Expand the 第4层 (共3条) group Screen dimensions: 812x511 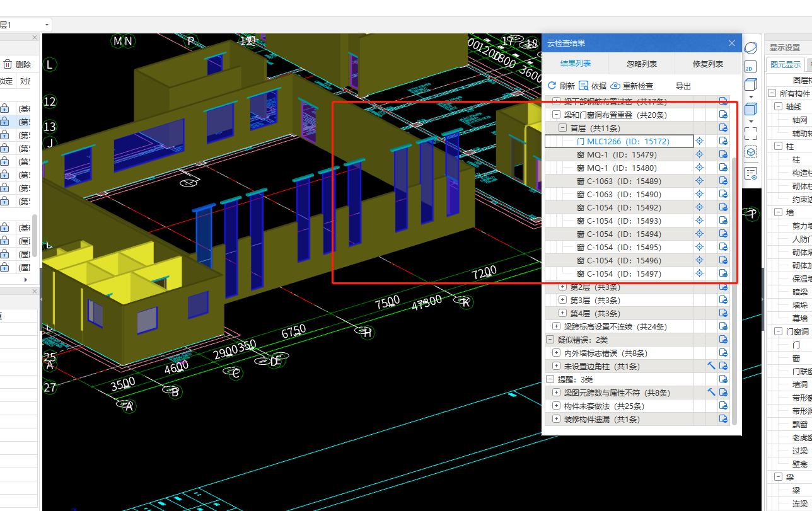562,313
